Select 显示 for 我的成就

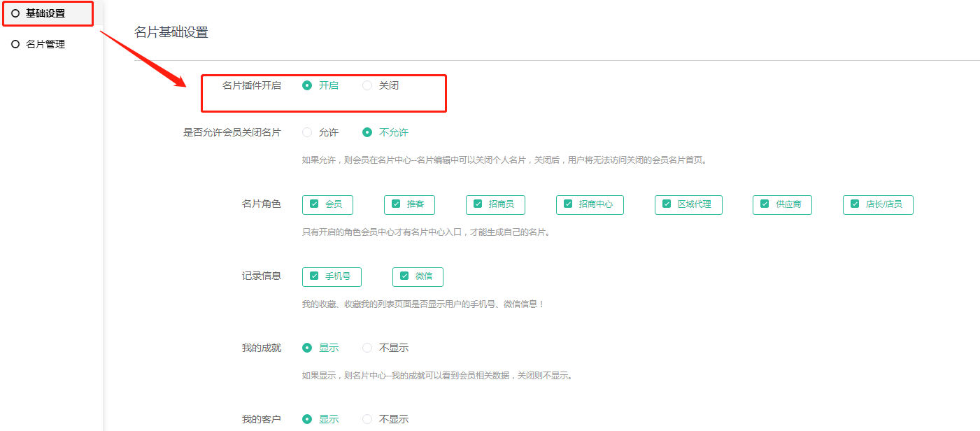pyautogui.click(x=307, y=348)
